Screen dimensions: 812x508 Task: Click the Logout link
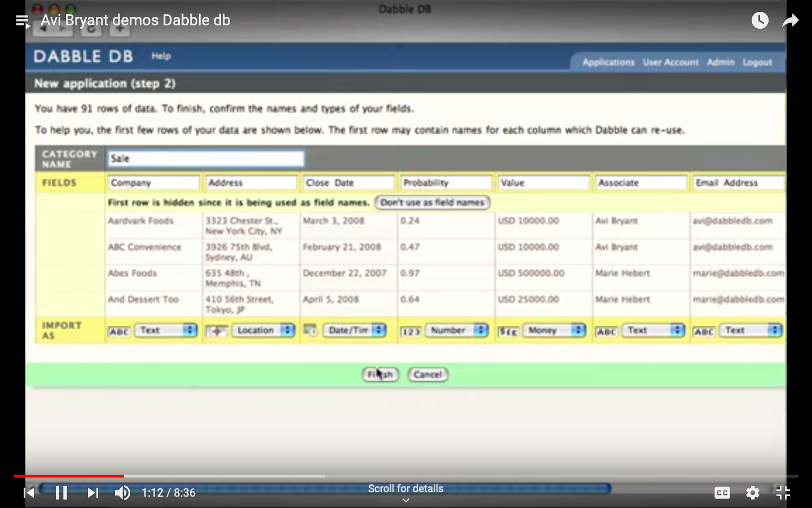point(757,62)
